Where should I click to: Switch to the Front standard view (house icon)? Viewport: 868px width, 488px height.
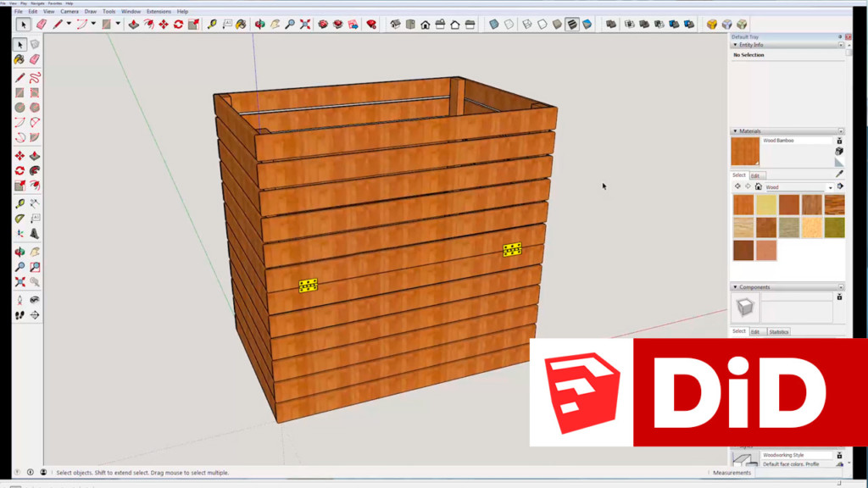tap(426, 25)
